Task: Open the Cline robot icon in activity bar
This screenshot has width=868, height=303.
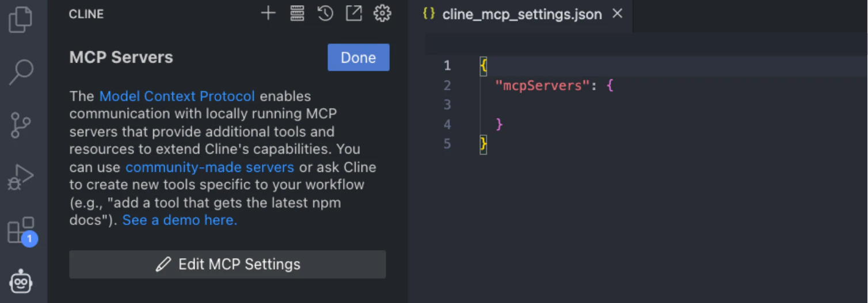Action: pyautogui.click(x=21, y=282)
